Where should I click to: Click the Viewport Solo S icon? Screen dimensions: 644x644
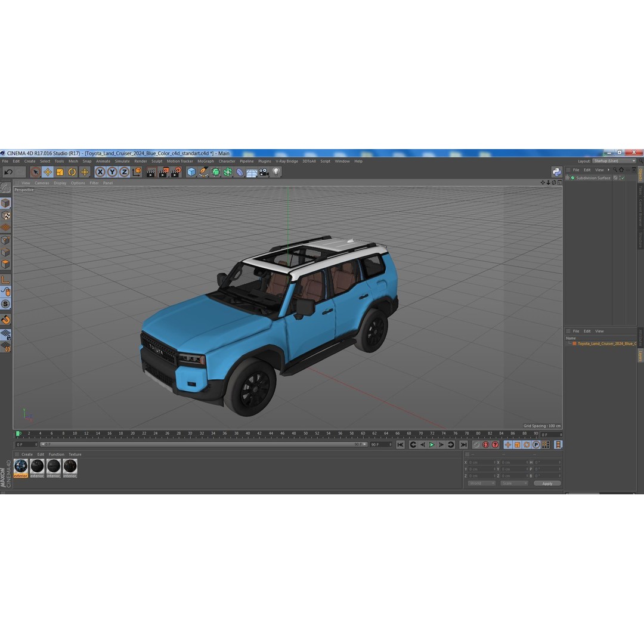[5, 304]
